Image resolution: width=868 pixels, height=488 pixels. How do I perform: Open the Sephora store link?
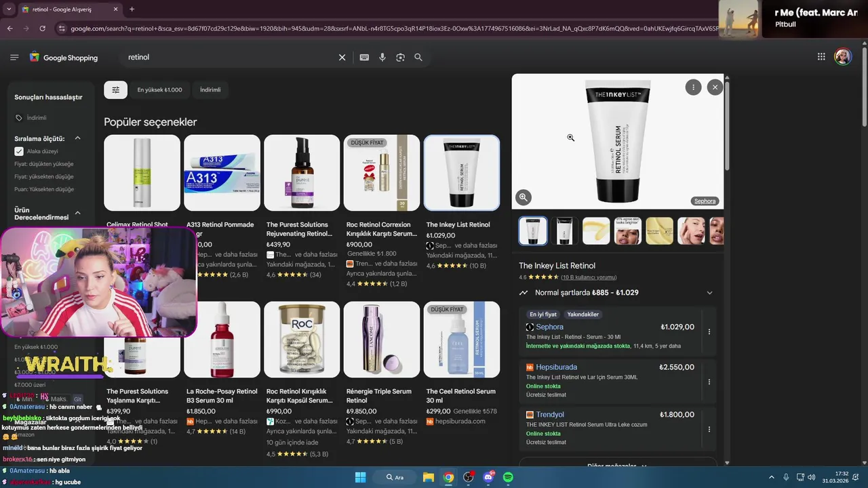click(x=549, y=327)
